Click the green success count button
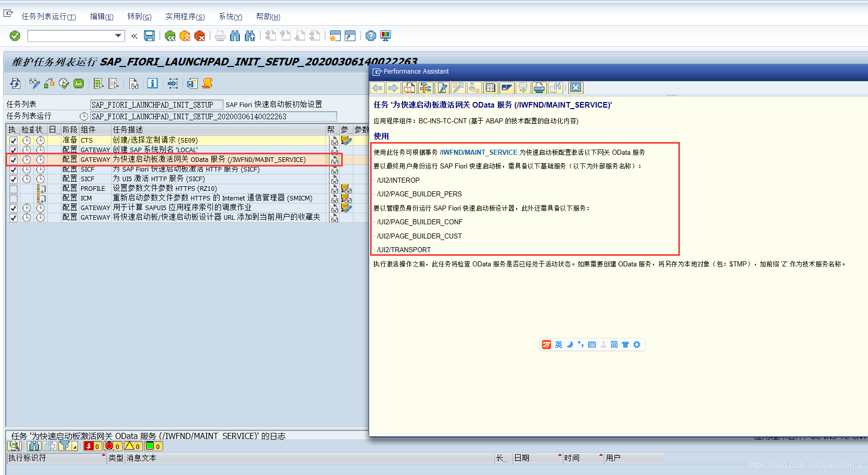This screenshot has width=868, height=475. pyautogui.click(x=154, y=446)
